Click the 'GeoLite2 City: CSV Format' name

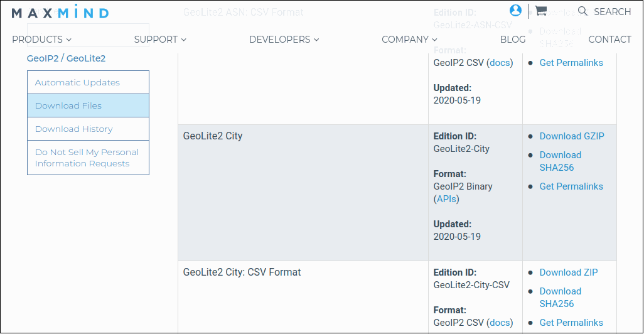242,272
